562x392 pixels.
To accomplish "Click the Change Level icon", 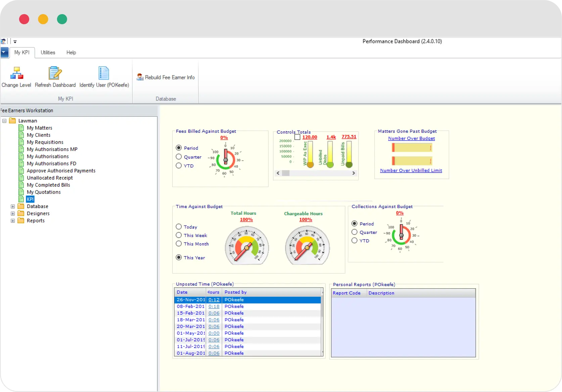I will coord(16,73).
